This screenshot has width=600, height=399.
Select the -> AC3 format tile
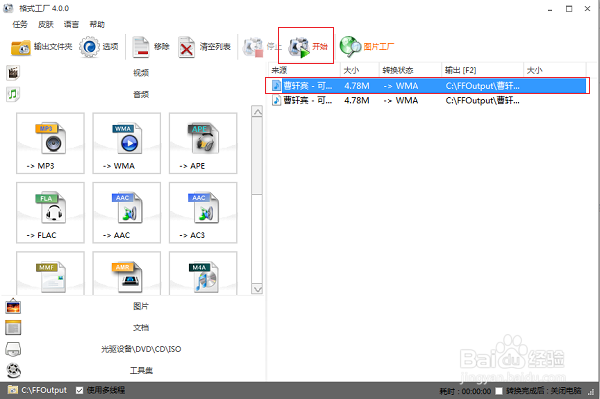point(203,212)
